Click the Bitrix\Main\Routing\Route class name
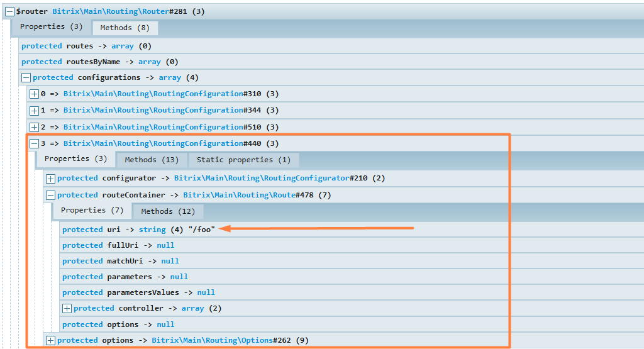This screenshot has height=349, width=644. click(239, 195)
